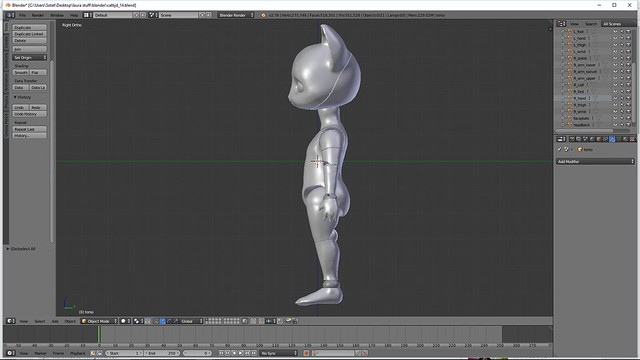Click the Join button

pos(29,49)
